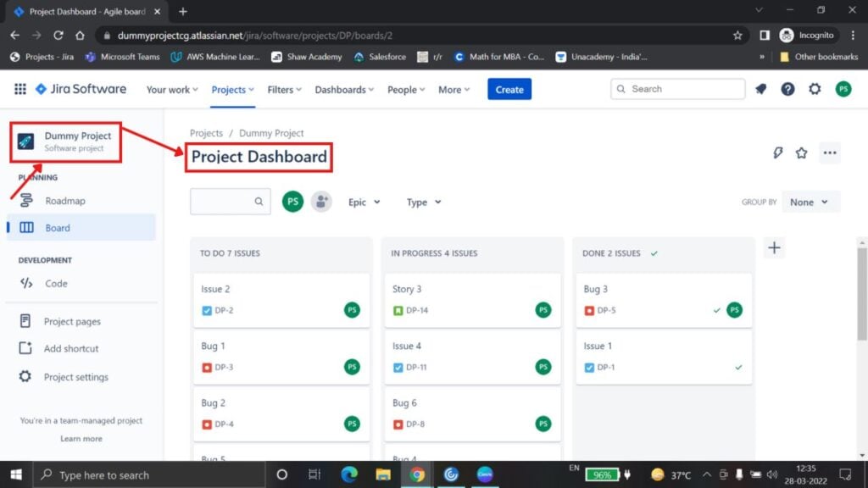Image resolution: width=868 pixels, height=488 pixels.
Task: Expand the Your work menu
Action: [171, 90]
